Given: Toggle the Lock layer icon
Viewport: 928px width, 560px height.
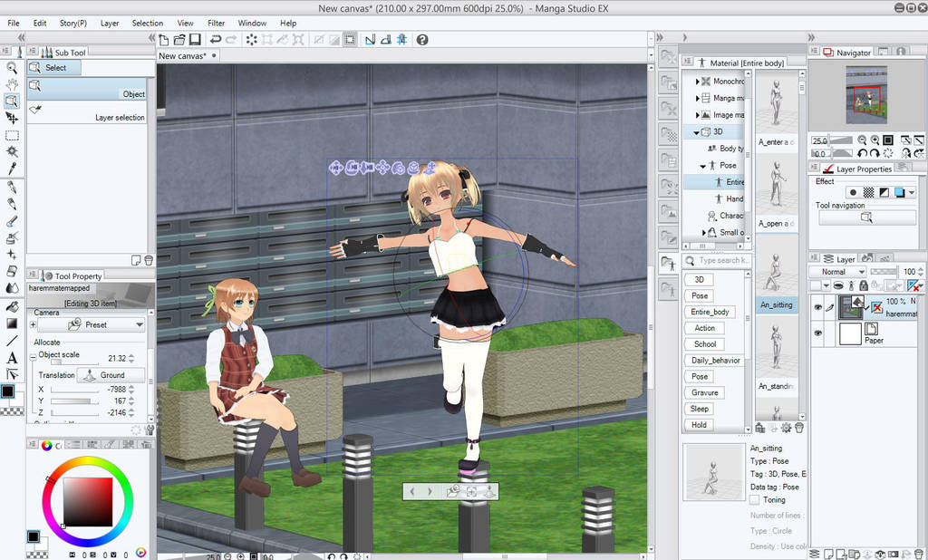Looking at the screenshot, I should point(864,285).
